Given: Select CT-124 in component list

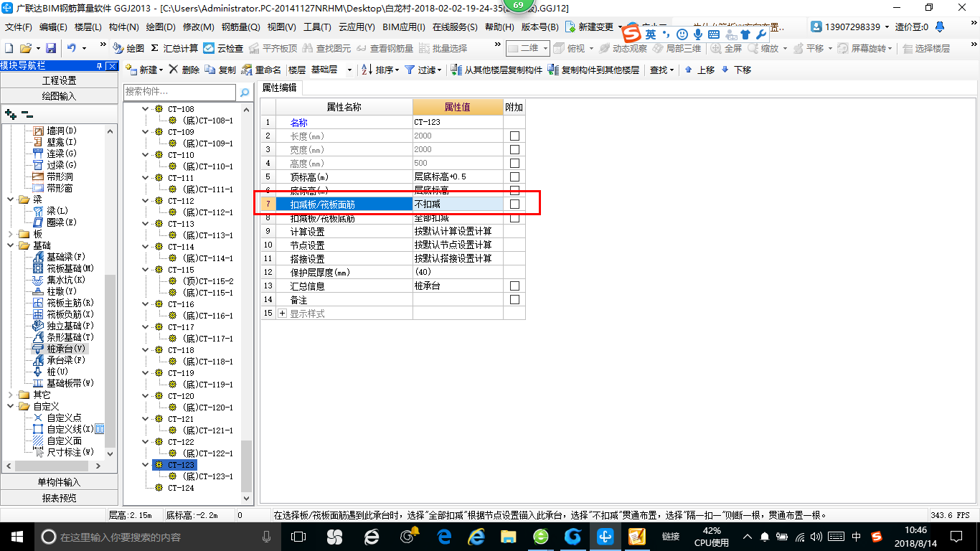Looking at the screenshot, I should [181, 488].
